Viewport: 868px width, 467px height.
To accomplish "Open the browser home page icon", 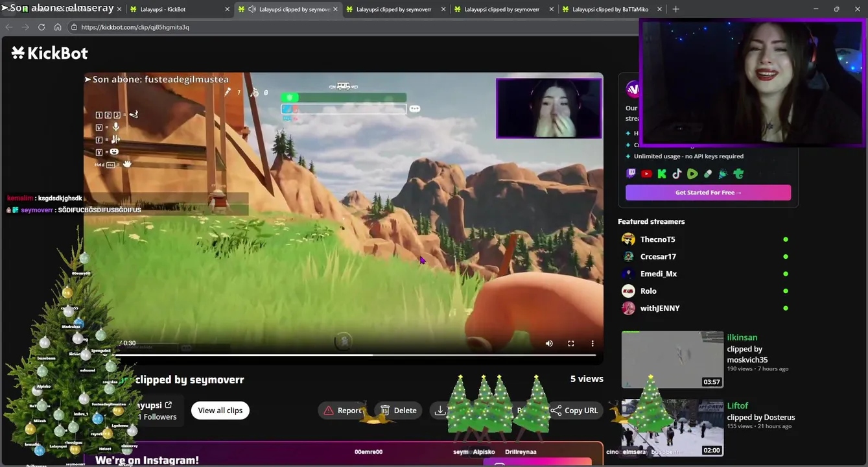I will [58, 27].
